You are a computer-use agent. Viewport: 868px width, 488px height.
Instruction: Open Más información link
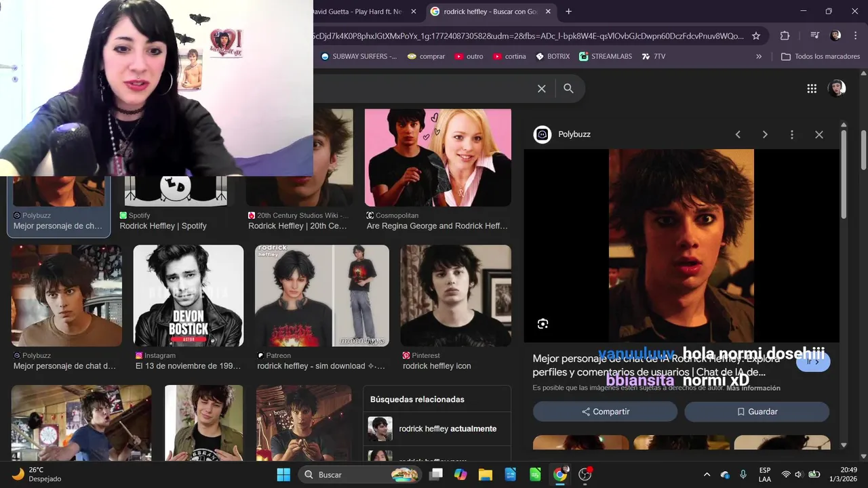click(x=753, y=388)
